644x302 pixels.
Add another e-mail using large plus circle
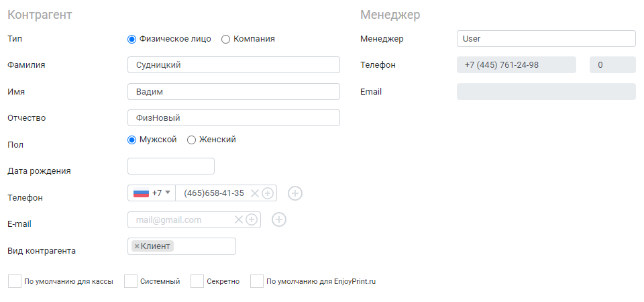pyautogui.click(x=279, y=220)
